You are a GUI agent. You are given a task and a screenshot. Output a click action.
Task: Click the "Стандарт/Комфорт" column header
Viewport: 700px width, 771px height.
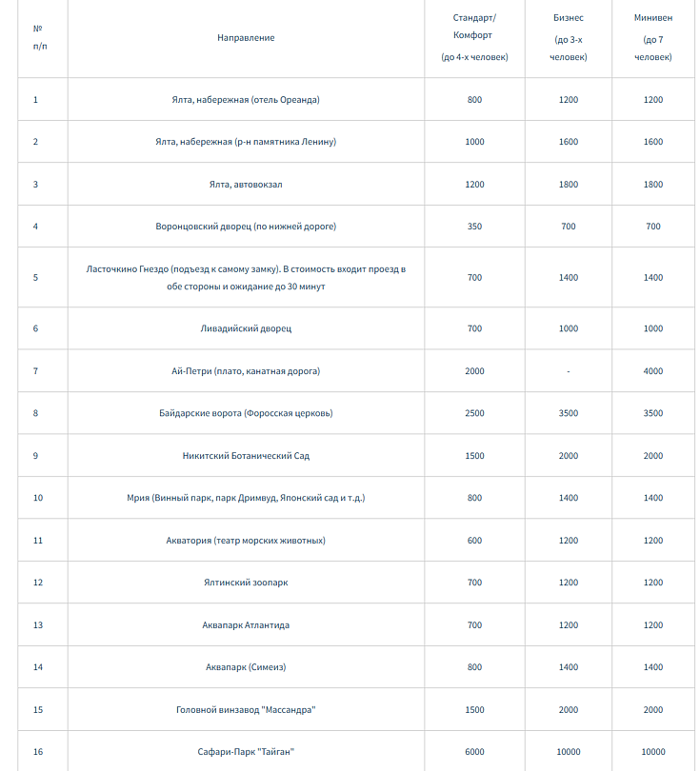(x=474, y=38)
